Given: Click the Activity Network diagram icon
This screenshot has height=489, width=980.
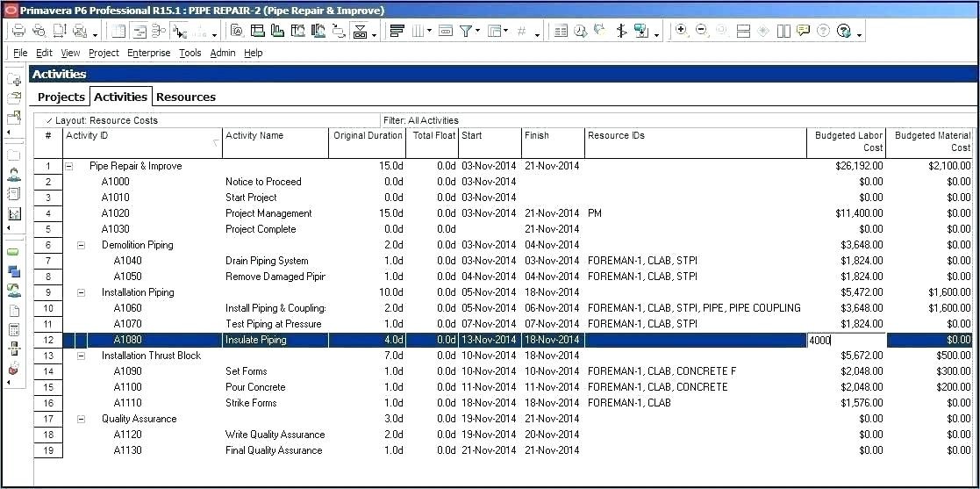Looking at the screenshot, I should point(158,31).
